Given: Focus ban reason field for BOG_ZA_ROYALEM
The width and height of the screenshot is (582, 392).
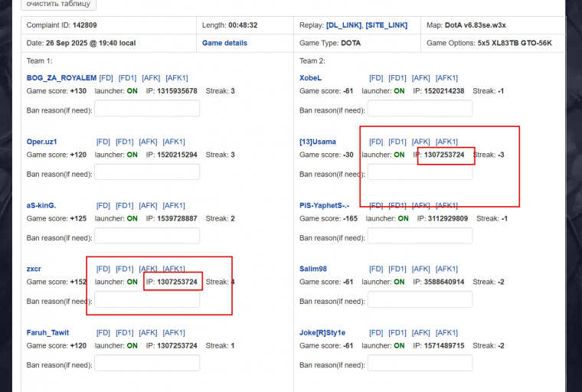Looking at the screenshot, I should 147,109.
